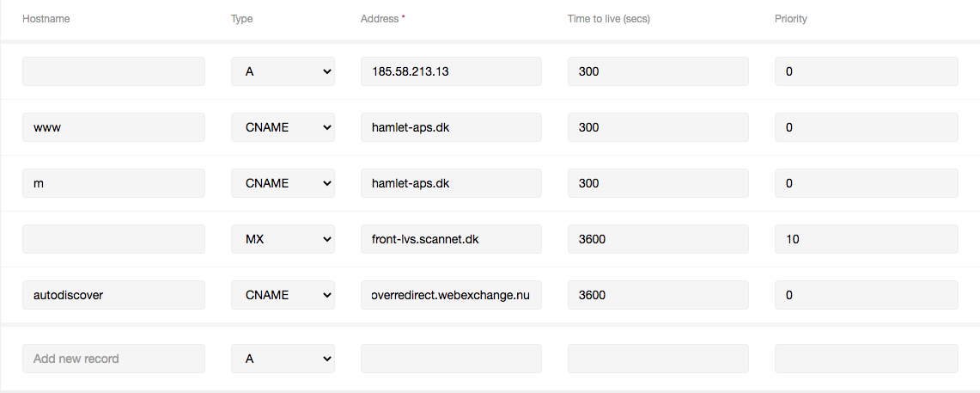Click the Add new record hostname field

pos(113,359)
